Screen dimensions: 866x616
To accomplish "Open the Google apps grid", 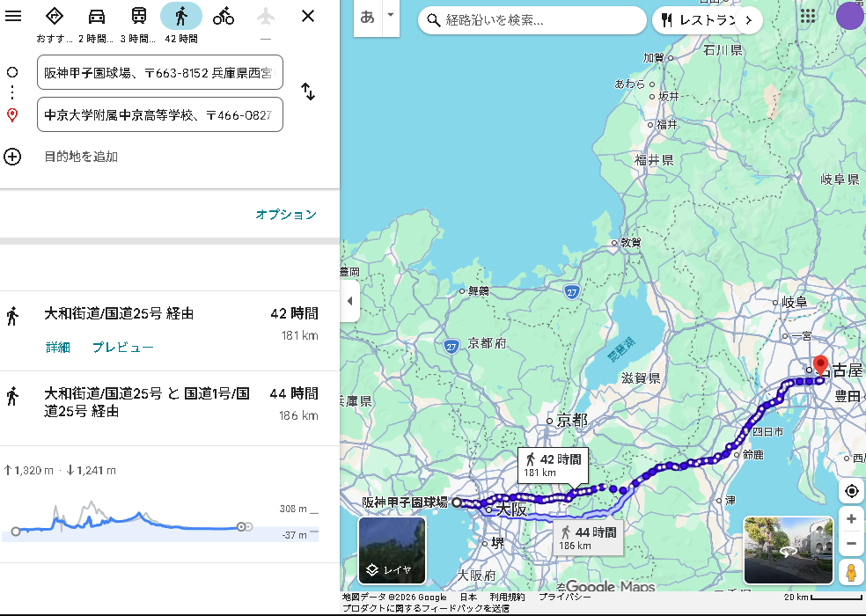I will (807, 16).
